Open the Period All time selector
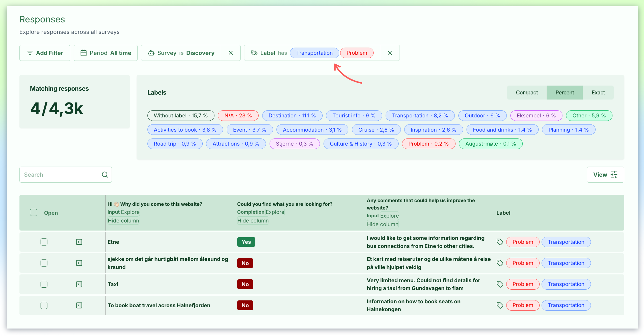Image resolution: width=644 pixels, height=336 pixels. (x=105, y=53)
